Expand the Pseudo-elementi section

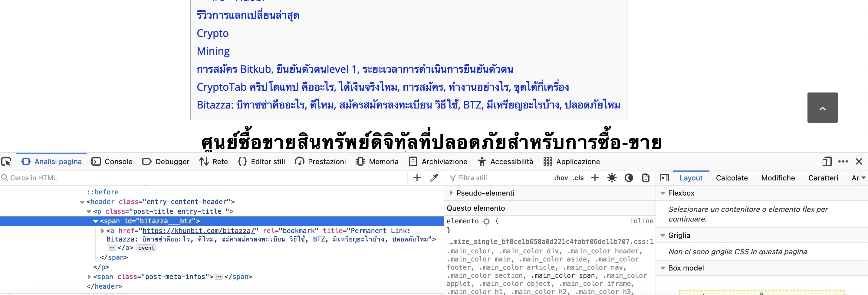(451, 193)
